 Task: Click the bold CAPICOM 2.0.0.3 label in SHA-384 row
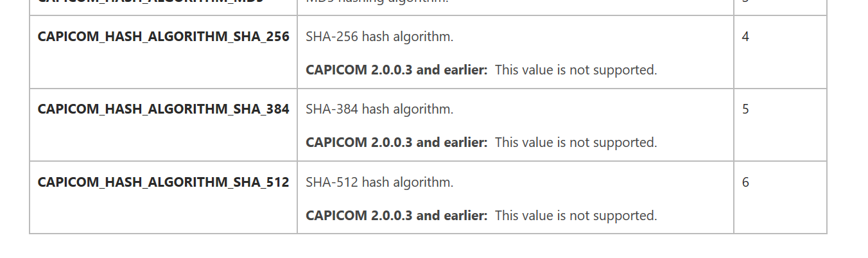pyautogui.click(x=396, y=142)
